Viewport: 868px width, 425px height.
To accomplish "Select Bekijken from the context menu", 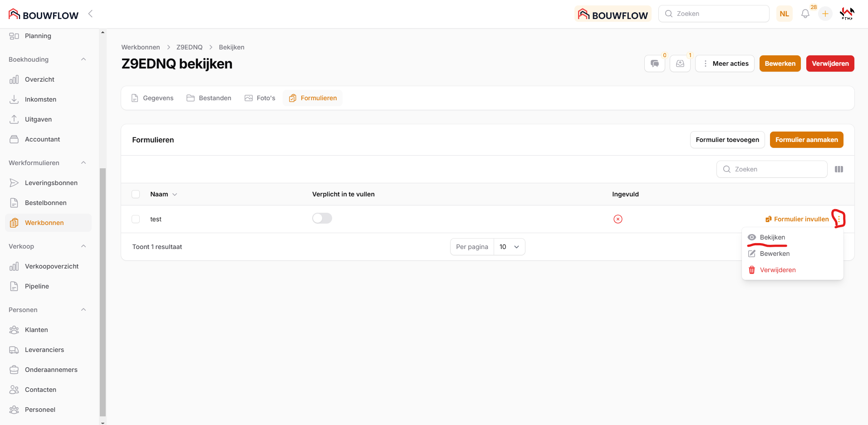I will tap(772, 237).
